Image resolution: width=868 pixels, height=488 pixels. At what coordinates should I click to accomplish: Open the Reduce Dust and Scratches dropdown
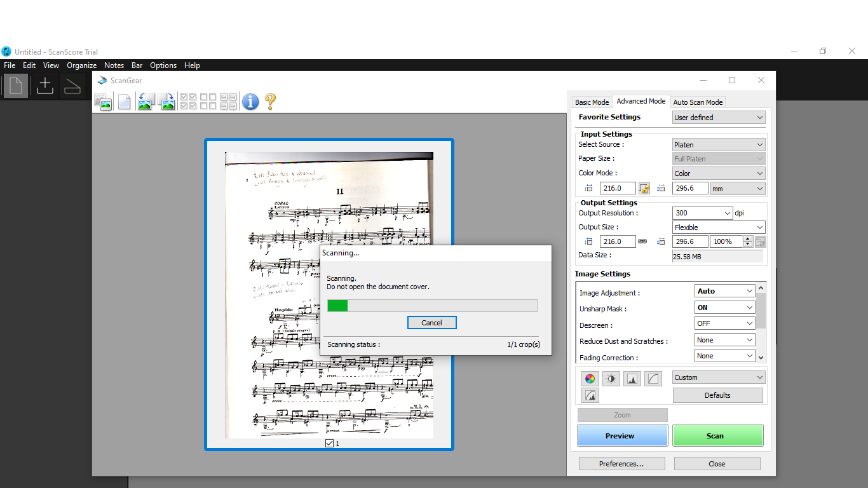[725, 340]
